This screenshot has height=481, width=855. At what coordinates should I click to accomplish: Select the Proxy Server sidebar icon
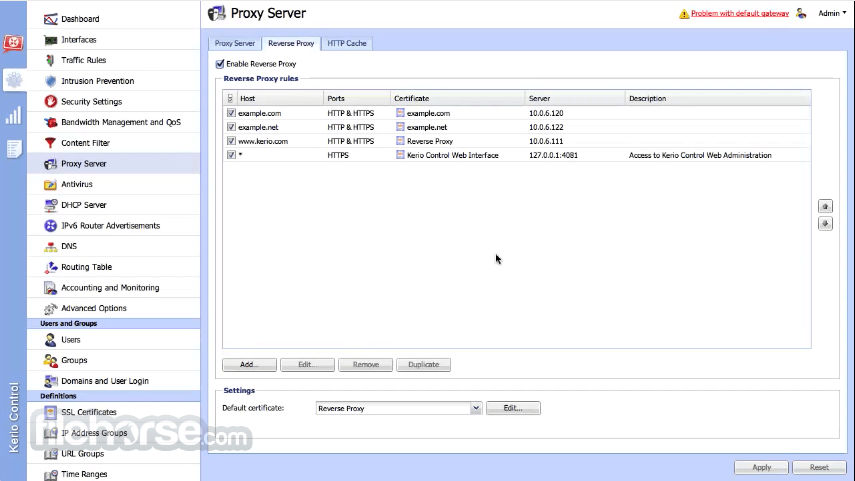coord(50,164)
